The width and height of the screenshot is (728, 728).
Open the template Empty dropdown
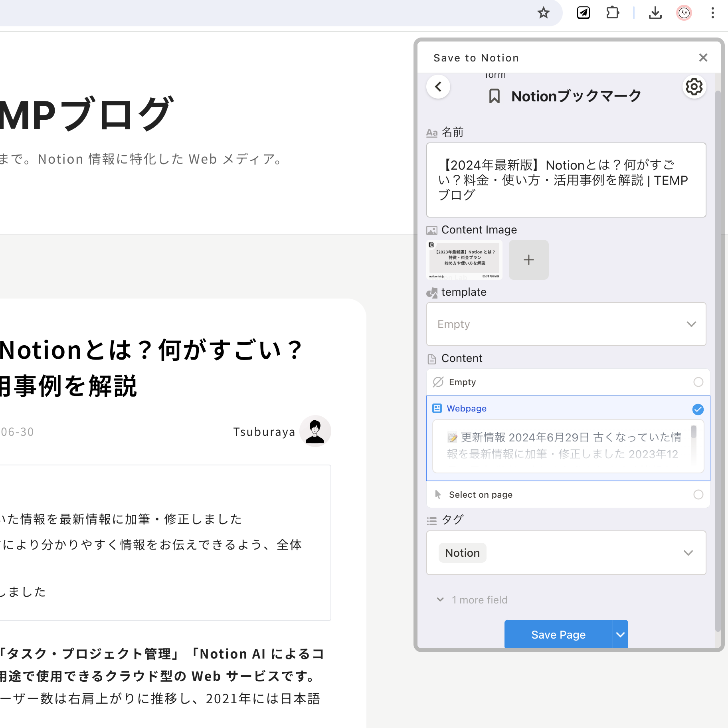click(566, 324)
